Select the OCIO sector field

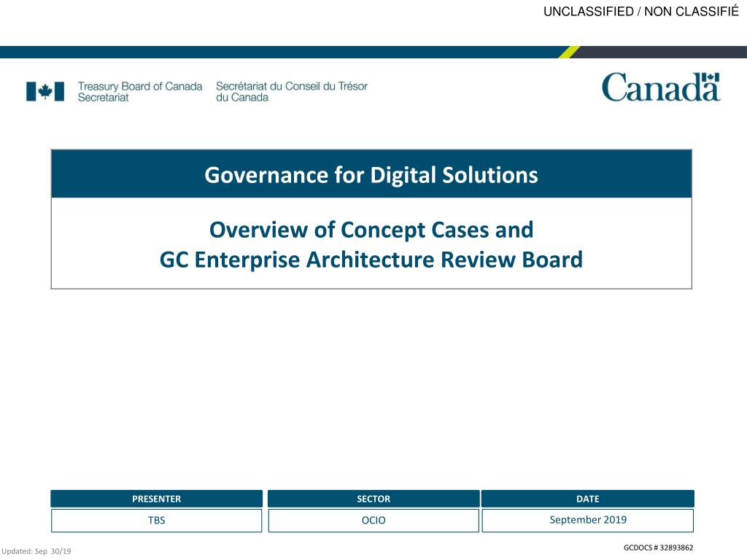[373, 521]
